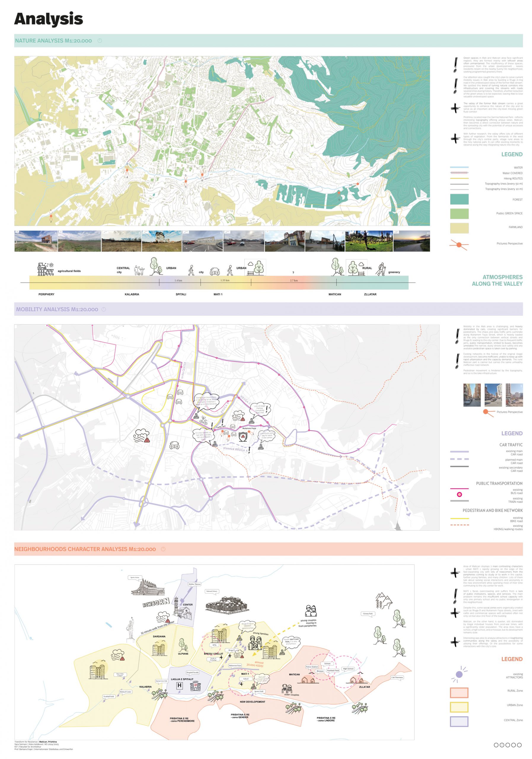Click the older couples icon near Matican
This screenshot has width=532, height=759.
coord(287,689)
